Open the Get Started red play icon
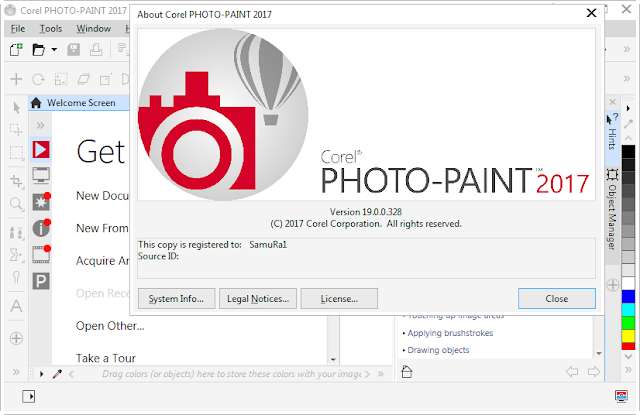 (41, 149)
